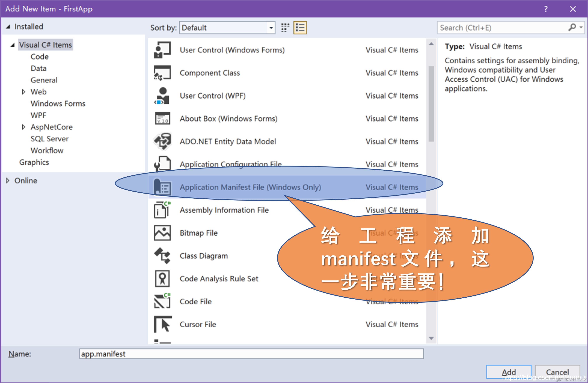
Task: Switch to small icons view
Action: [285, 28]
